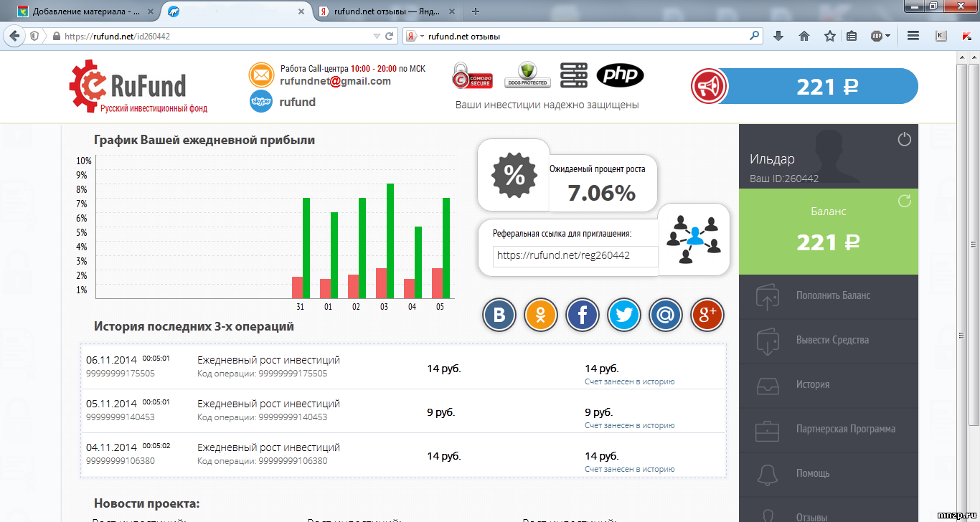The height and width of the screenshot is (522, 980).
Task: Close the 'rufund.net отзывы' tab
Action: [452, 11]
